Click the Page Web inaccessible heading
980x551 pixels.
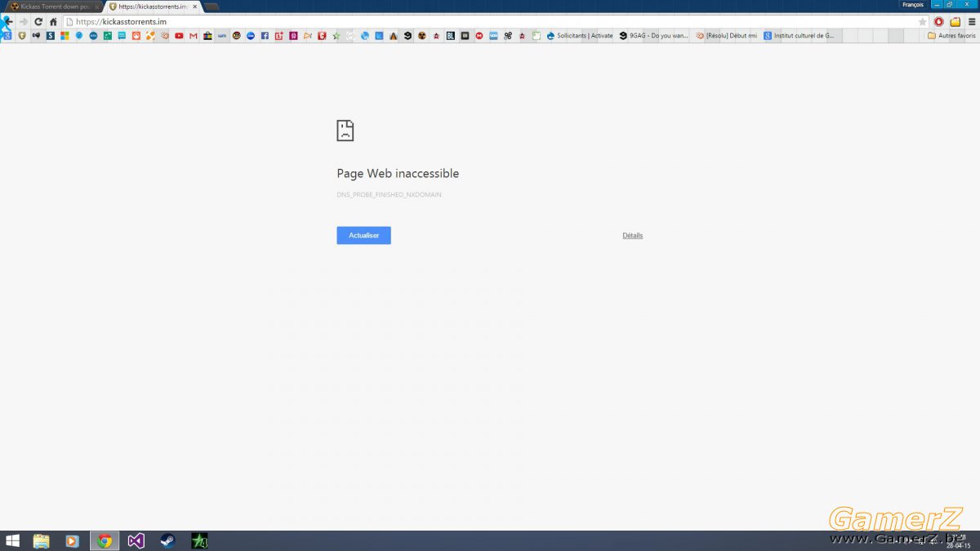[398, 173]
